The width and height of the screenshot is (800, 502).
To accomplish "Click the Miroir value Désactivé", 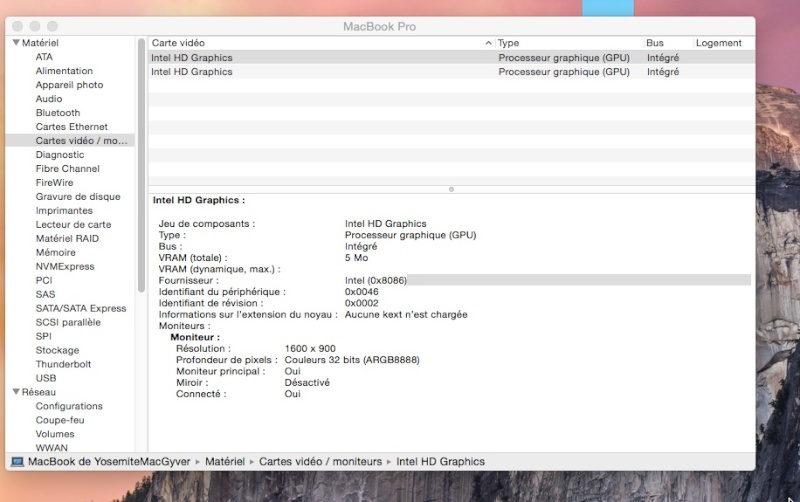I will pyautogui.click(x=307, y=382).
